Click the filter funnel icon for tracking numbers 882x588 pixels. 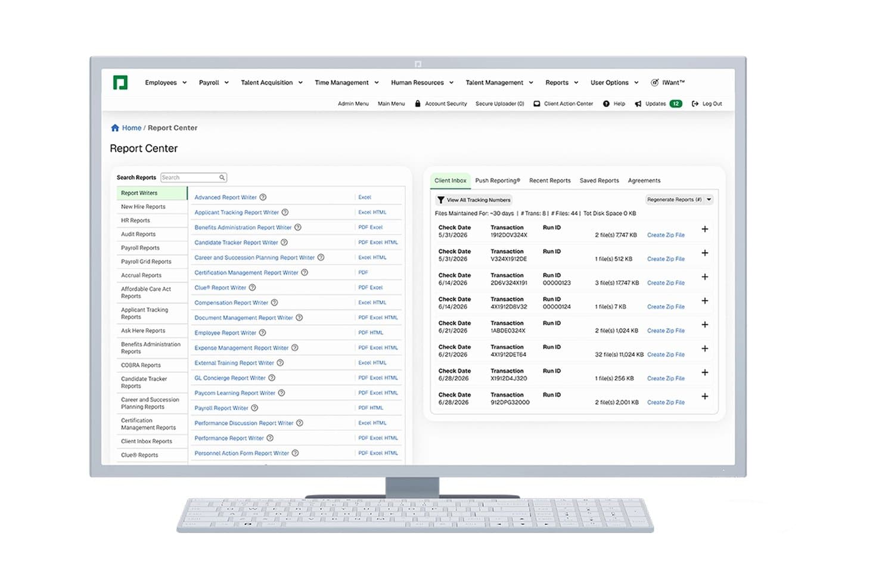(x=441, y=200)
